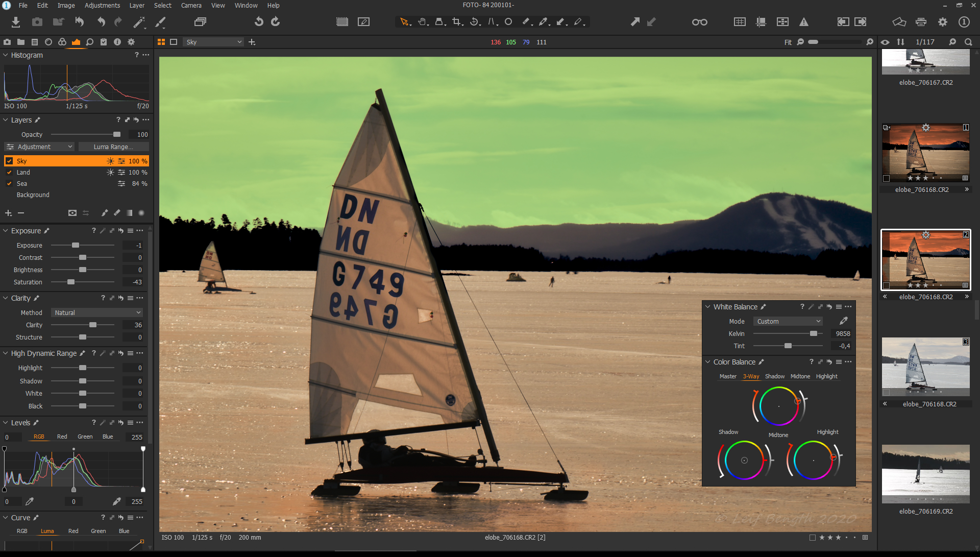Click the Clarity value field showing 36
980x557 pixels.
click(x=133, y=325)
